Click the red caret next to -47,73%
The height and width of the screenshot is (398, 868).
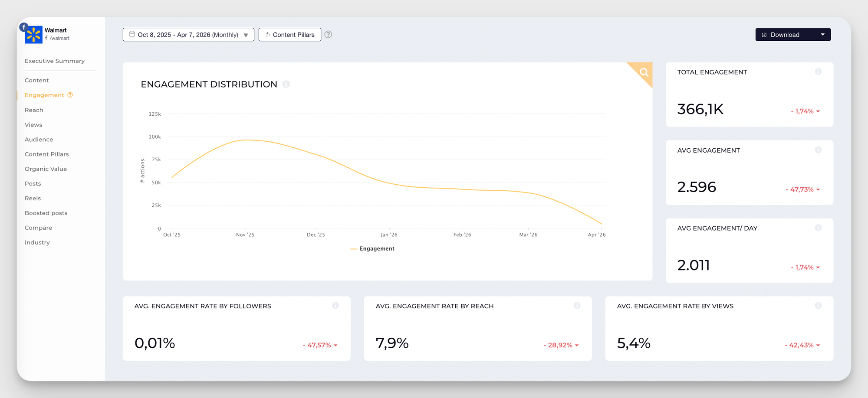pos(818,189)
